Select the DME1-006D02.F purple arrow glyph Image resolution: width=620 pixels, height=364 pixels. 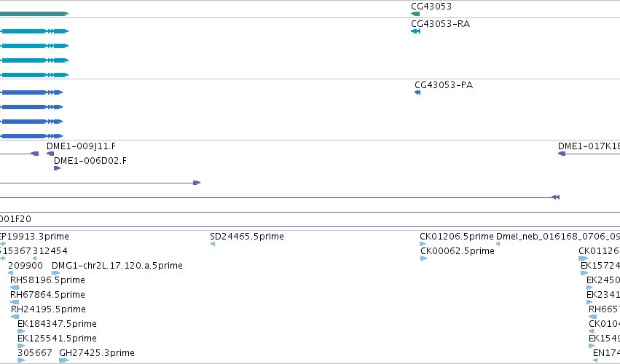tap(57, 168)
